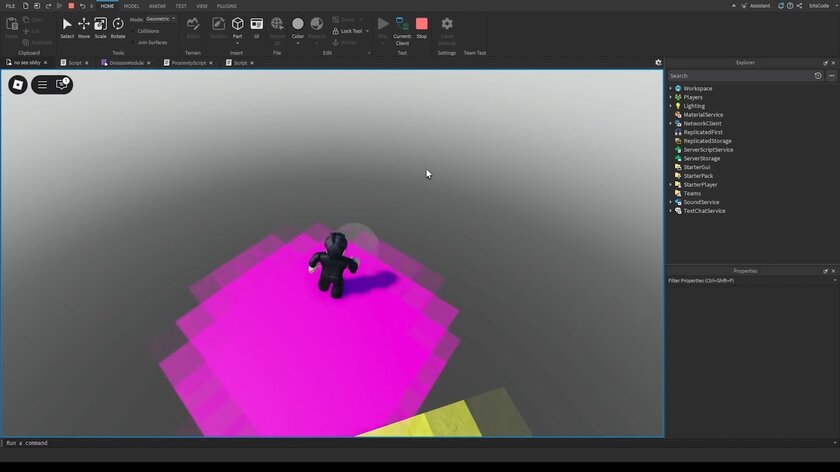Click the Run a command bar
The width and height of the screenshot is (840, 472).
418,443
